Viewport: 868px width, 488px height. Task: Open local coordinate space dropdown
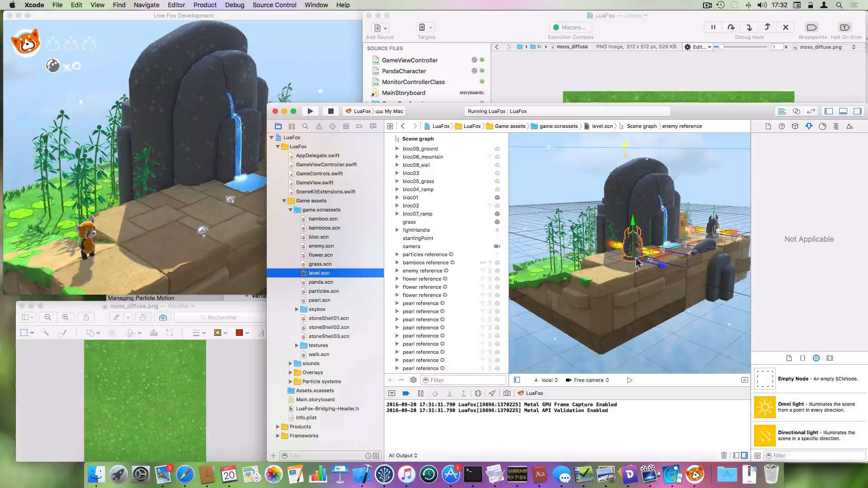pos(546,380)
